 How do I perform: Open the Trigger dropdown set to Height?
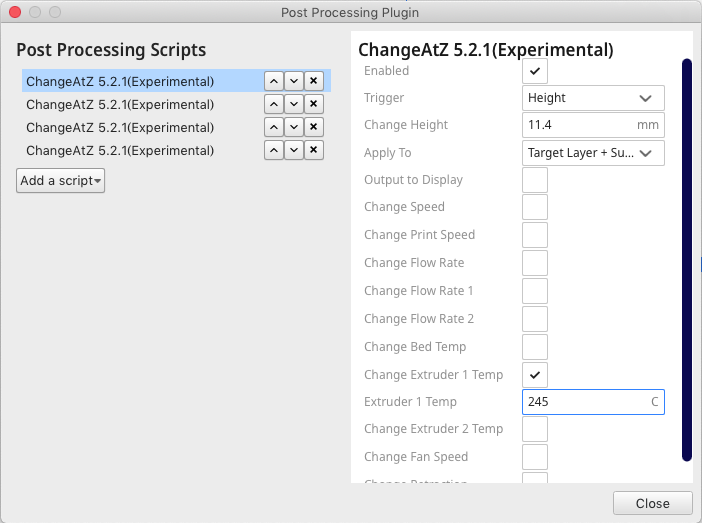click(594, 98)
